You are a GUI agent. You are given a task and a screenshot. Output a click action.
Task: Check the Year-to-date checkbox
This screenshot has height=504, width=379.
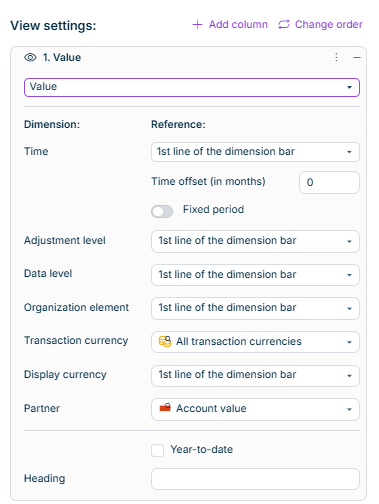(157, 450)
